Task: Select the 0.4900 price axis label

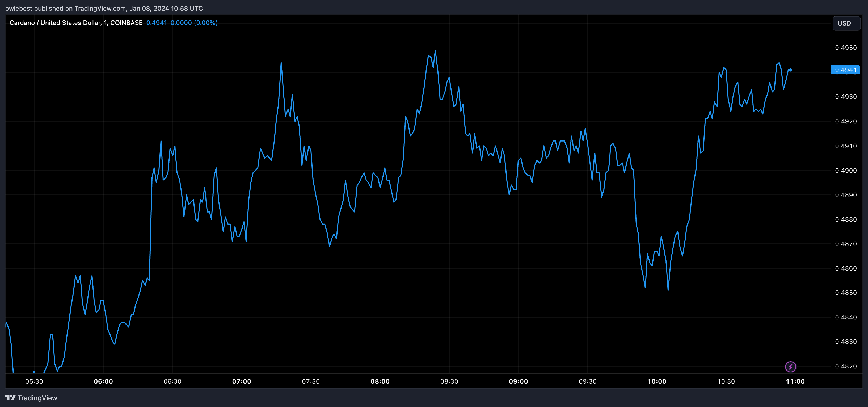Action: click(846, 170)
